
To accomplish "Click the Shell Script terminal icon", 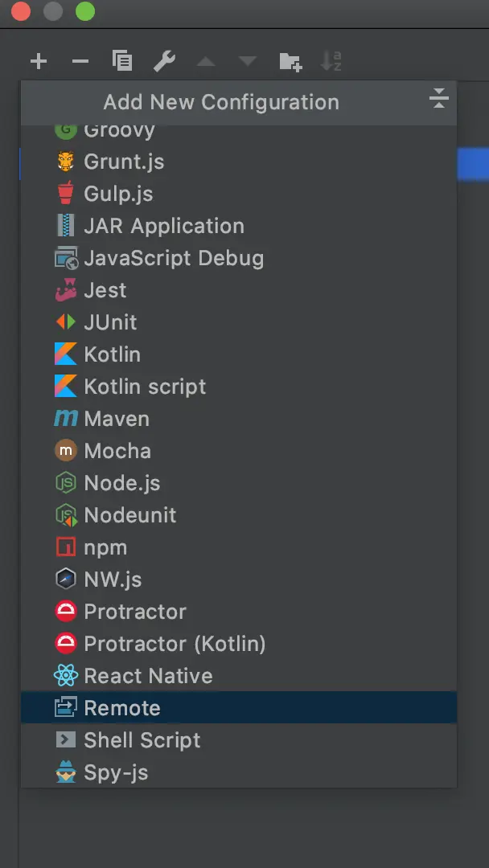I will coord(66,739).
